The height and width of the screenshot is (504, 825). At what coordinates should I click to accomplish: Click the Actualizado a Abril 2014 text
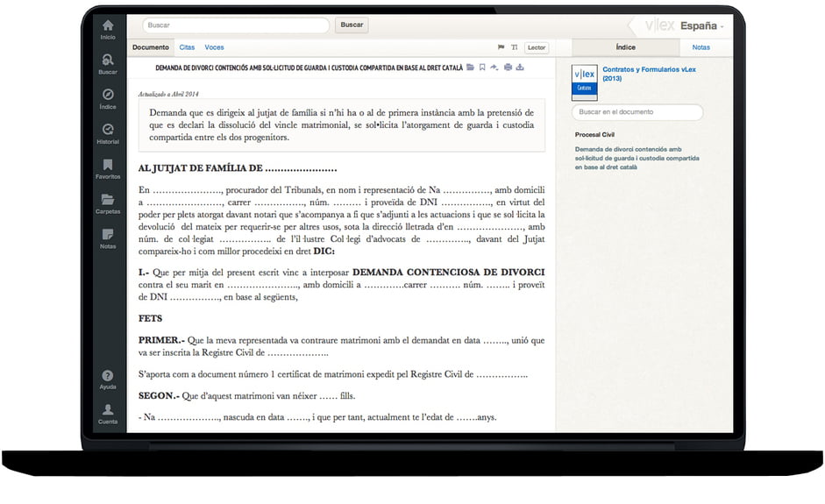168,94
